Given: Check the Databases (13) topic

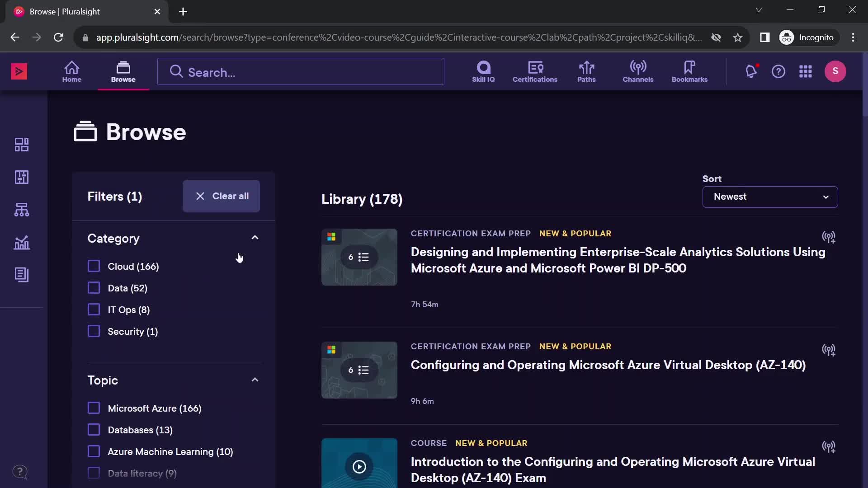Looking at the screenshot, I should [x=94, y=430].
